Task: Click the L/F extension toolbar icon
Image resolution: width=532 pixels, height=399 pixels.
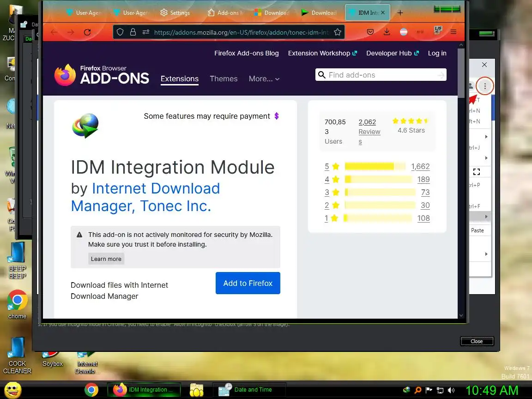Action: [438, 30]
